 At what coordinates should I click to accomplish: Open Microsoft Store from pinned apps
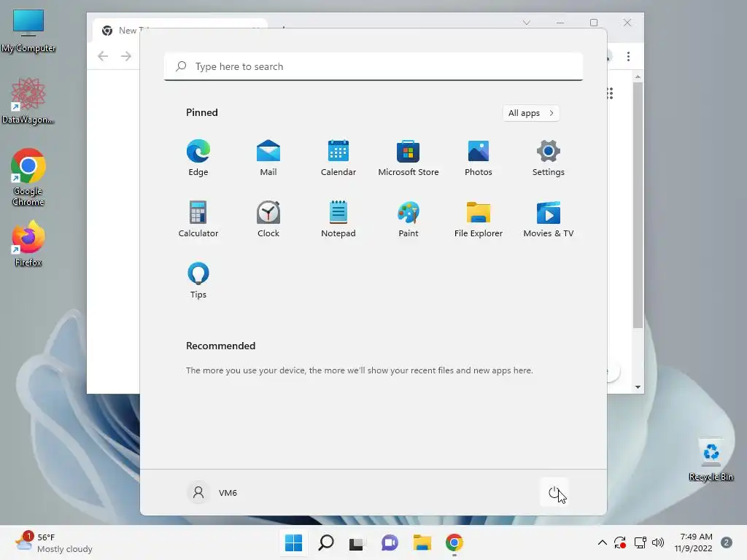(409, 157)
